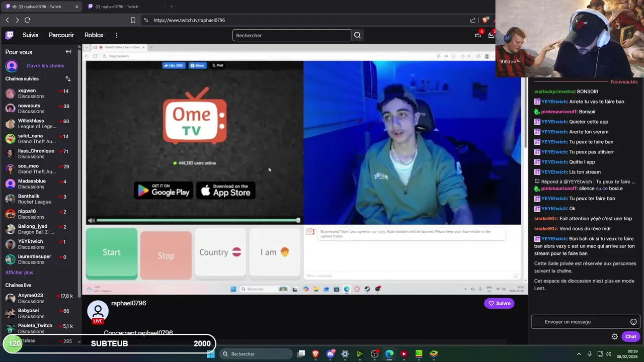
Task: Click the search magnifier button on Twitch
Action: 357,35
